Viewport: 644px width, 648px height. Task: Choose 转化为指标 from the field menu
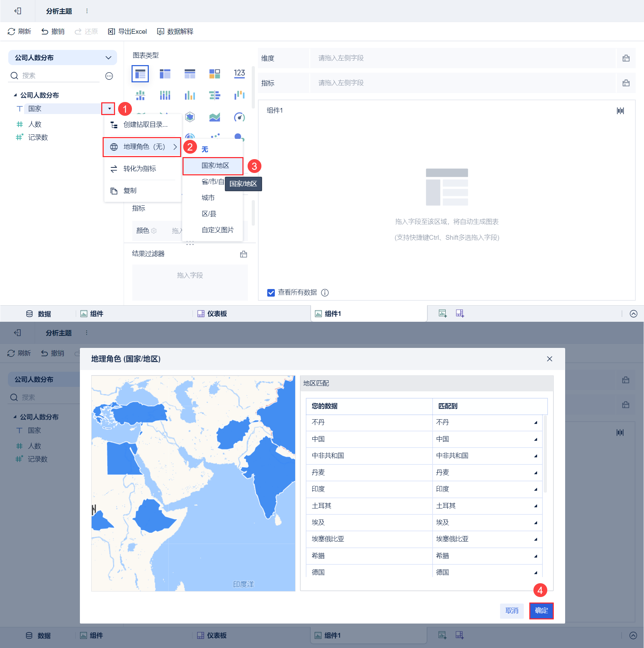(x=143, y=169)
